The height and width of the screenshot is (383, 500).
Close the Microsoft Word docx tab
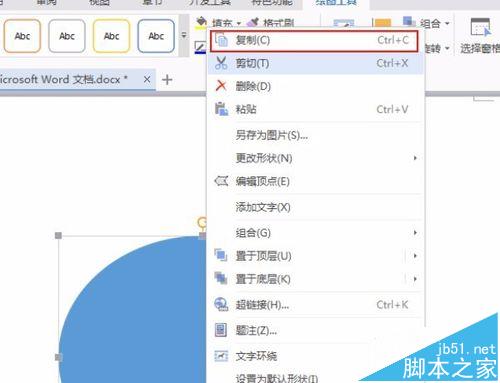pos(147,79)
